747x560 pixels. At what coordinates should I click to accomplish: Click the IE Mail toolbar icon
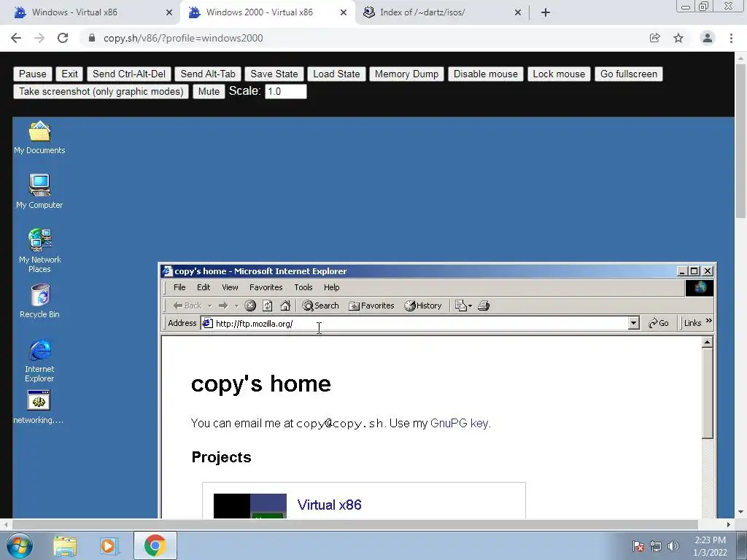[461, 306]
